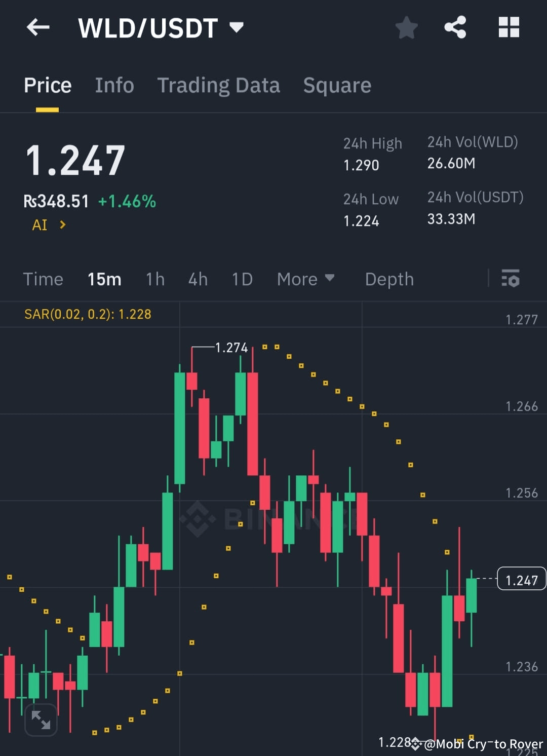Open the trading pair selector arrow

coord(237,29)
